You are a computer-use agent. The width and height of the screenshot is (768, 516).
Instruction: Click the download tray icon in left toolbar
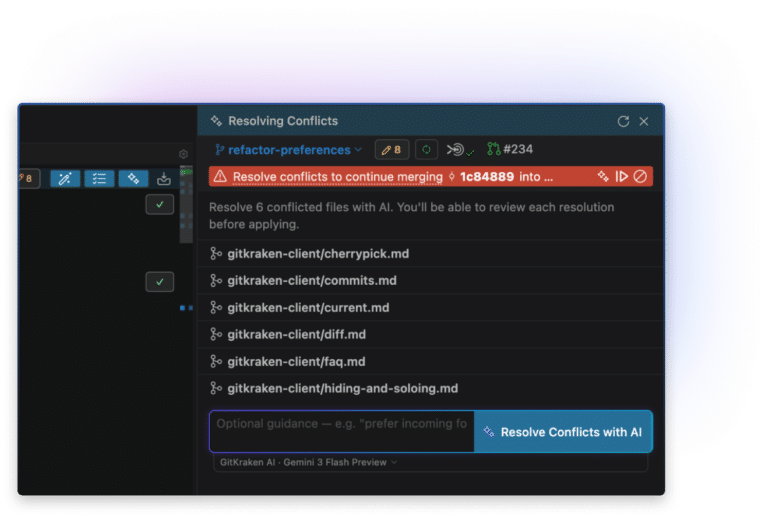[x=164, y=179]
